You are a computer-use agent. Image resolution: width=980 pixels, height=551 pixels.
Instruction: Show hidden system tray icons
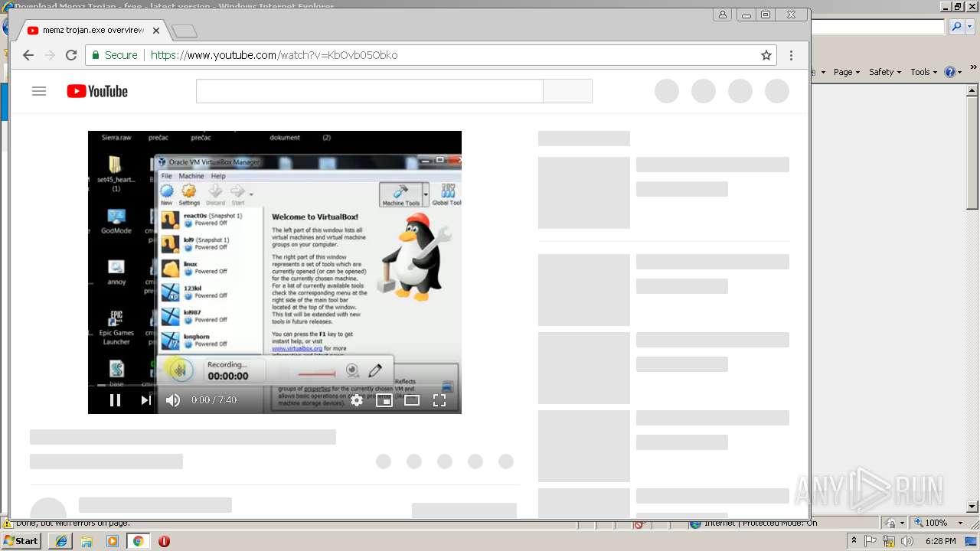coord(854,541)
